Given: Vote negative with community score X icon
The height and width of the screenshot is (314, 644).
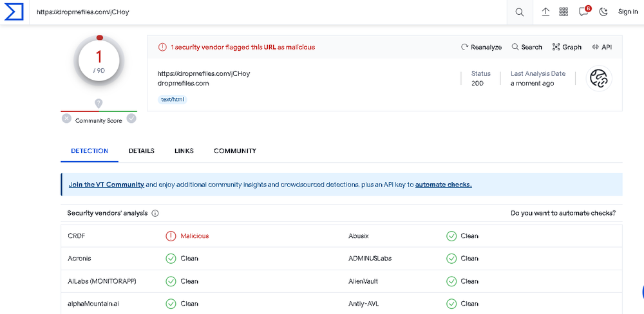Looking at the screenshot, I should [x=66, y=118].
